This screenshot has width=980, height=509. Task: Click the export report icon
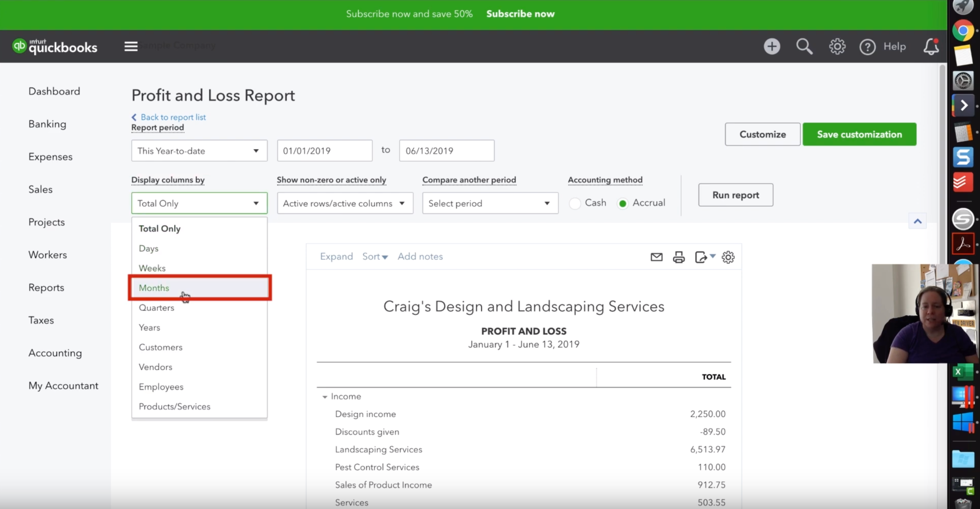point(701,257)
